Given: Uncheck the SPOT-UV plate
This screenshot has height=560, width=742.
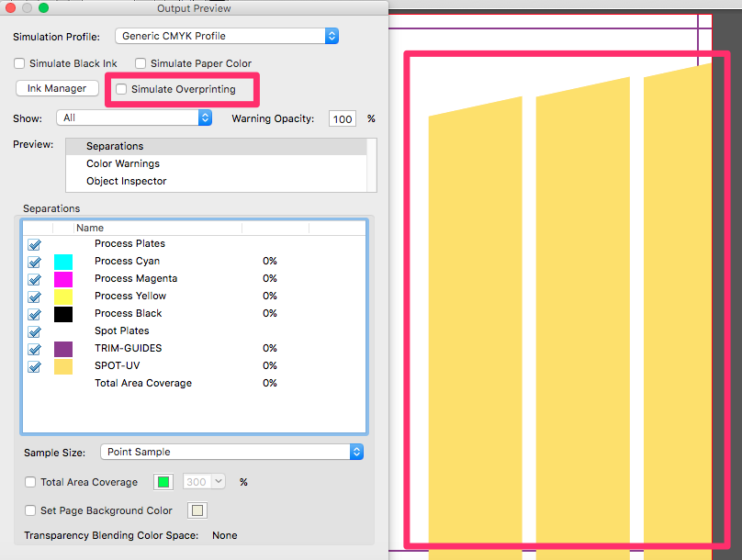Looking at the screenshot, I should (x=34, y=365).
